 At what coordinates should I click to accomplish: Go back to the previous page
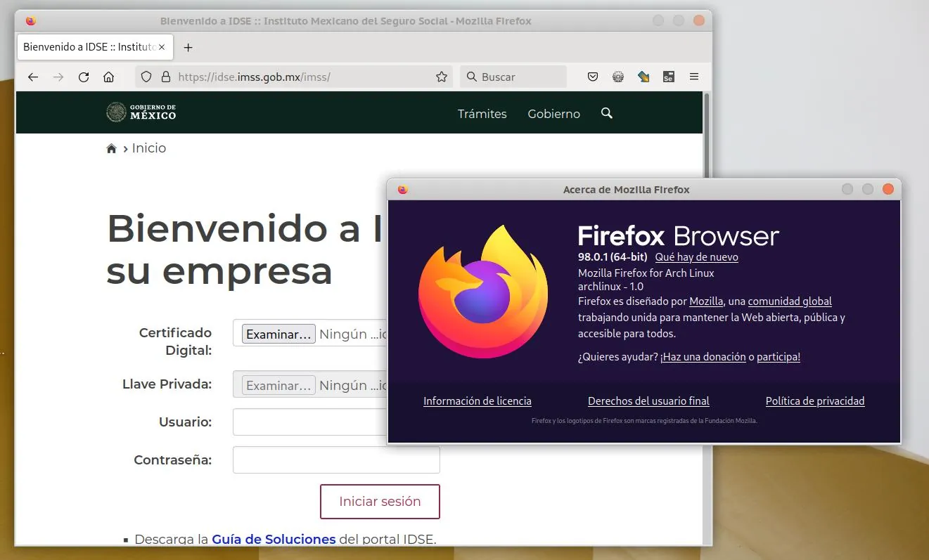(33, 77)
